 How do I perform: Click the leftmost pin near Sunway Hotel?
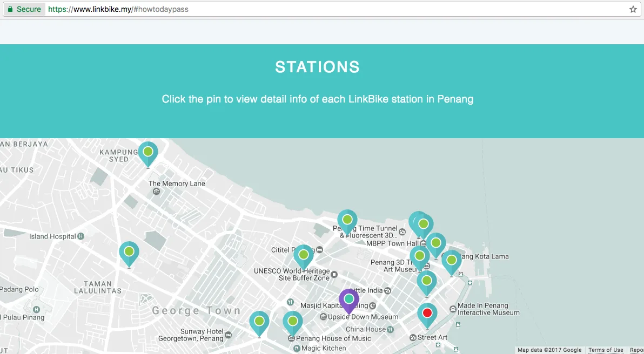(x=259, y=322)
